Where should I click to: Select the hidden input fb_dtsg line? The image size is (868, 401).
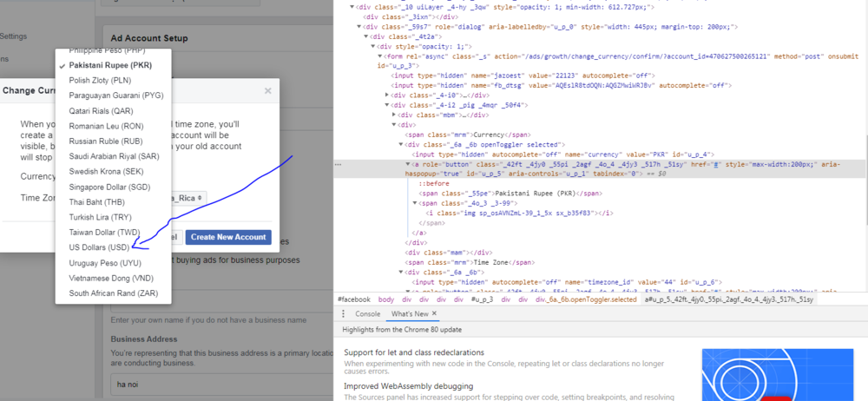[x=562, y=85]
